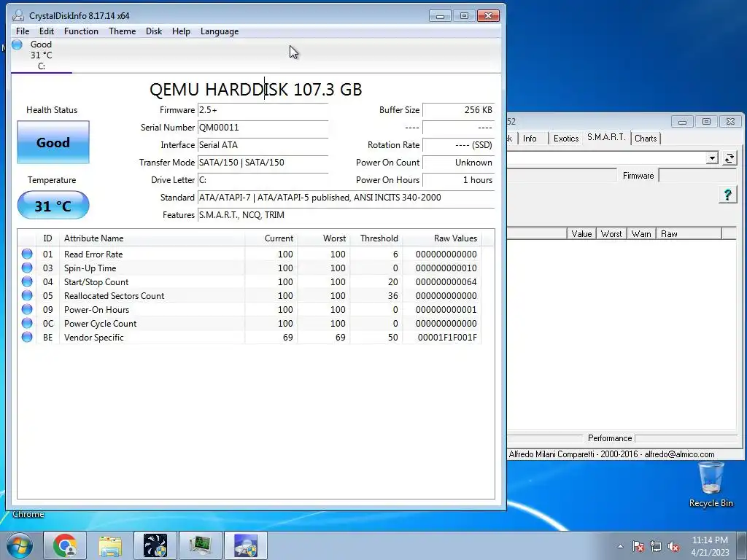Open the Action Center flag tray icon

click(639, 547)
